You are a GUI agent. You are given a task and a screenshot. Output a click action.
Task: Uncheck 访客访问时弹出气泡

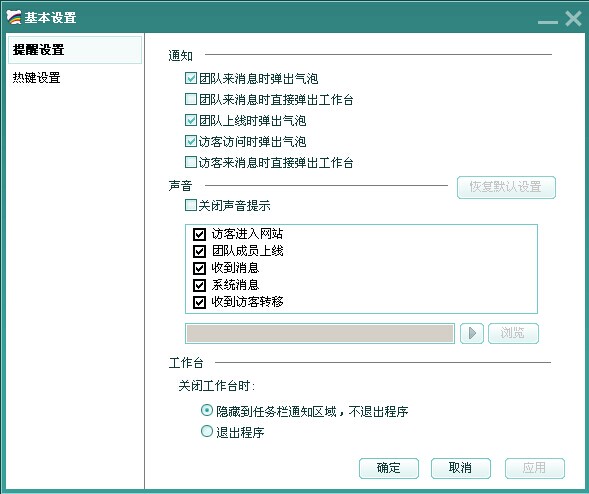click(x=191, y=141)
